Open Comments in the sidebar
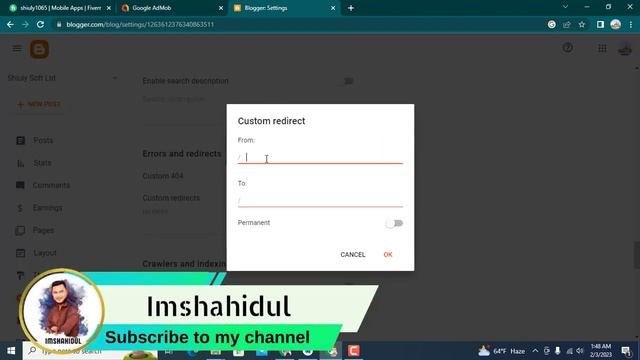This screenshot has height=360, width=640. coord(51,185)
